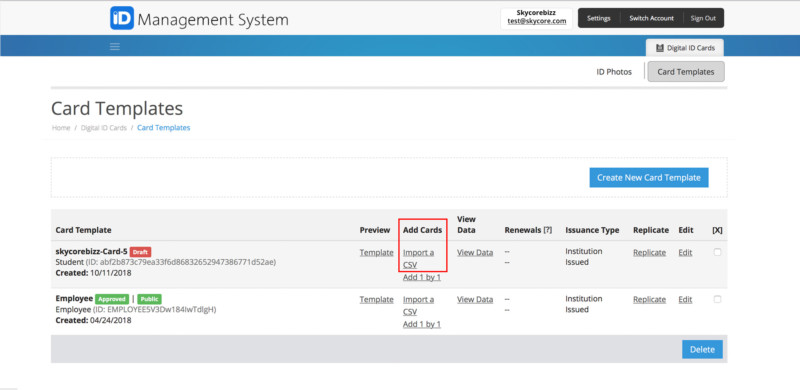The image size is (800, 390).
Task: Import a CSV for Employee template
Action: tap(418, 305)
